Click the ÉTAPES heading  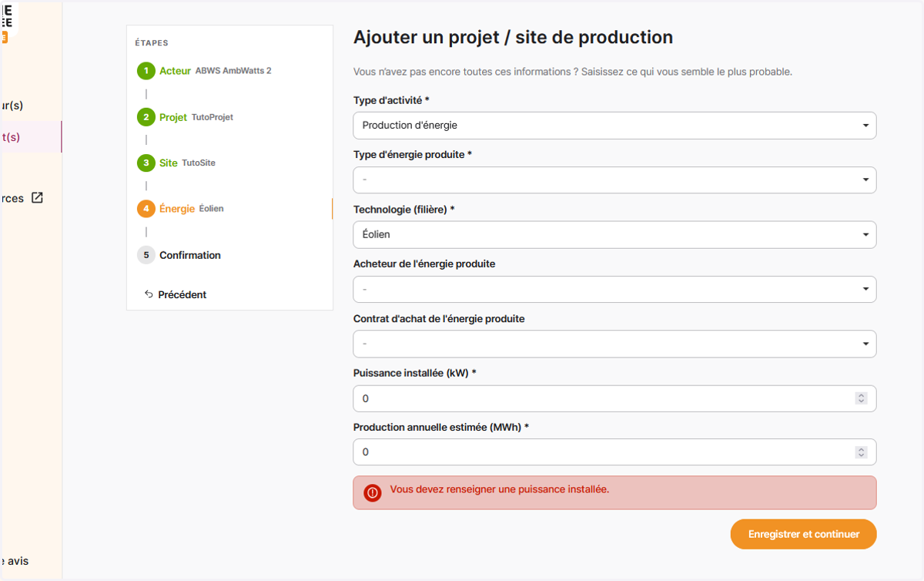[x=152, y=43]
